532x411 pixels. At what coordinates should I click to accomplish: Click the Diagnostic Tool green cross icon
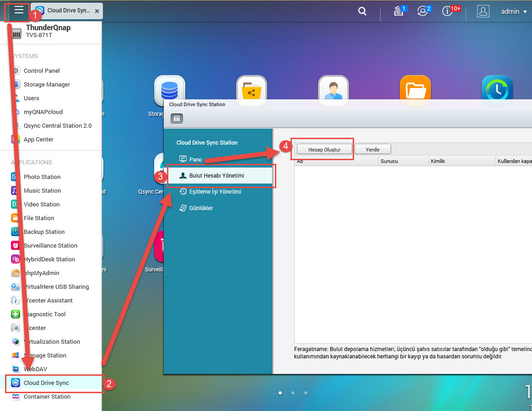coord(15,314)
